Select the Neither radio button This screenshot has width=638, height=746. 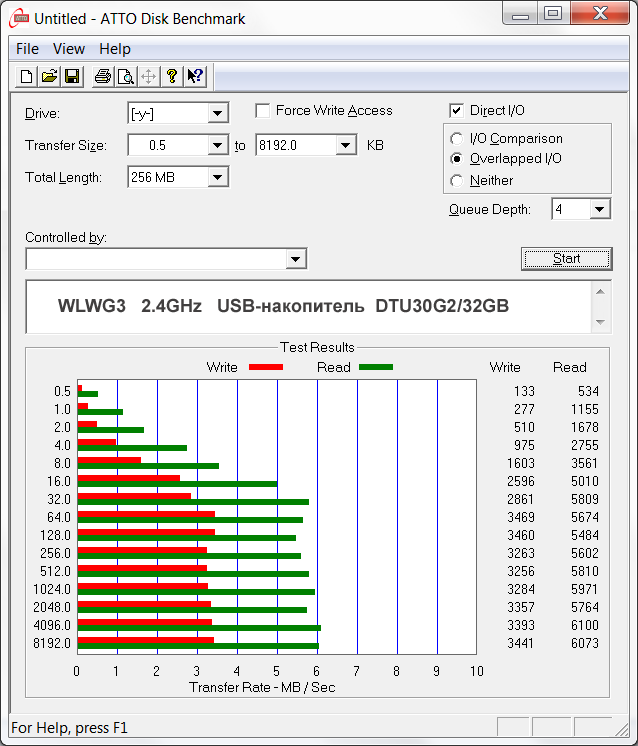pos(457,181)
